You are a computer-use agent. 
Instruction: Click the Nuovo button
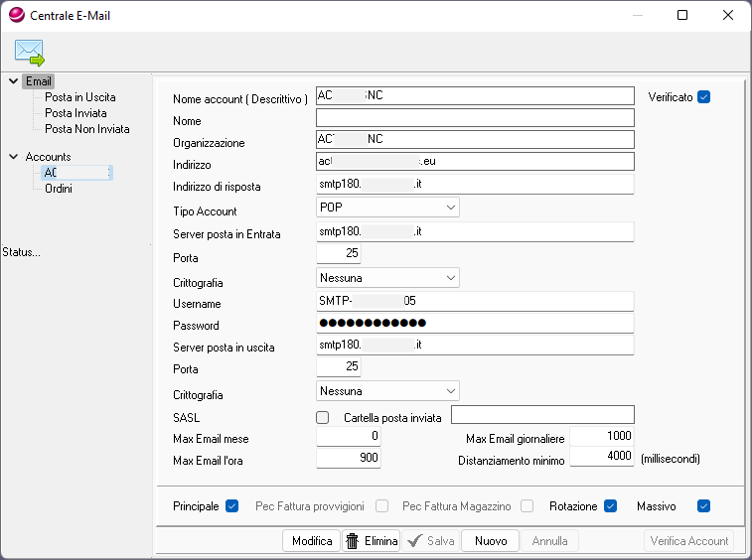click(x=491, y=541)
